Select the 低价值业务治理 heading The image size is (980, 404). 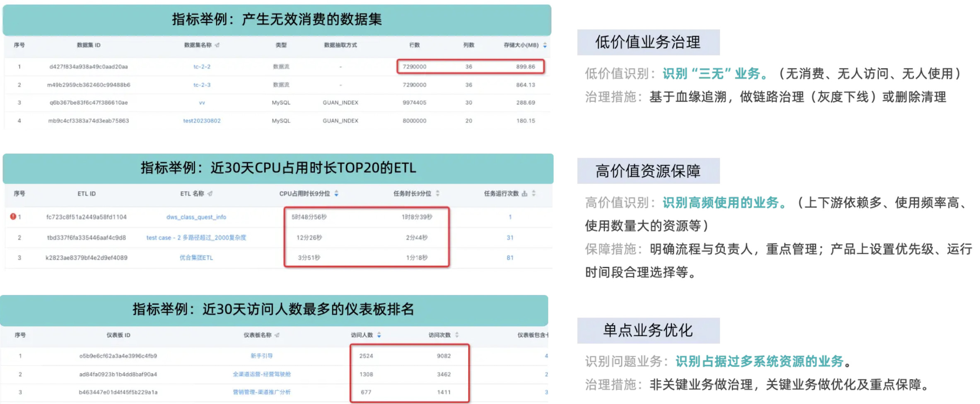(x=648, y=42)
